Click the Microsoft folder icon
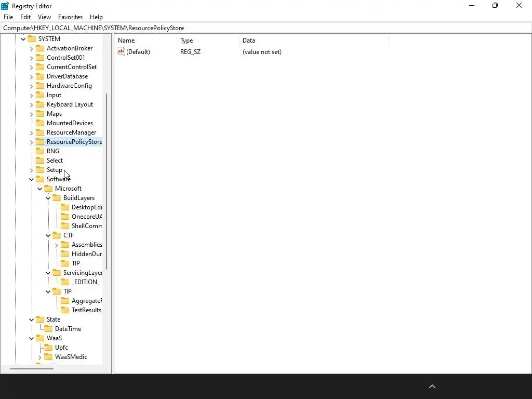The width and height of the screenshot is (532, 399). (48, 188)
